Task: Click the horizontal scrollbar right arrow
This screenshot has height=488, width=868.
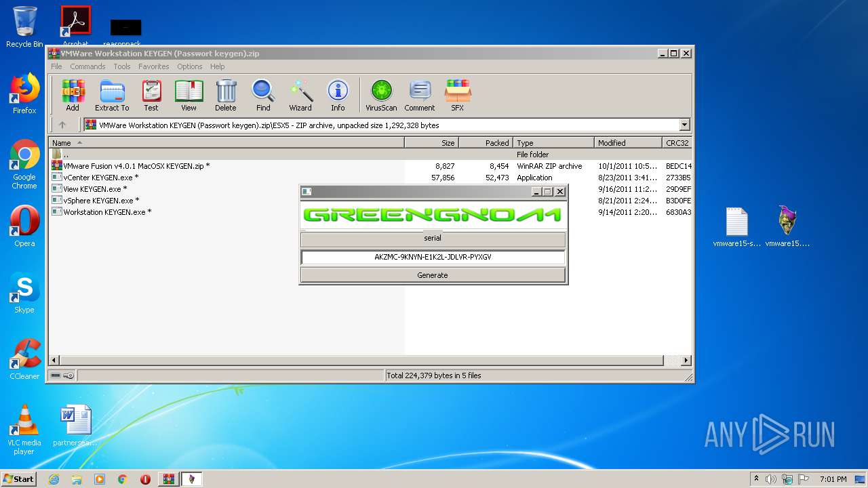Action: pyautogui.click(x=686, y=361)
